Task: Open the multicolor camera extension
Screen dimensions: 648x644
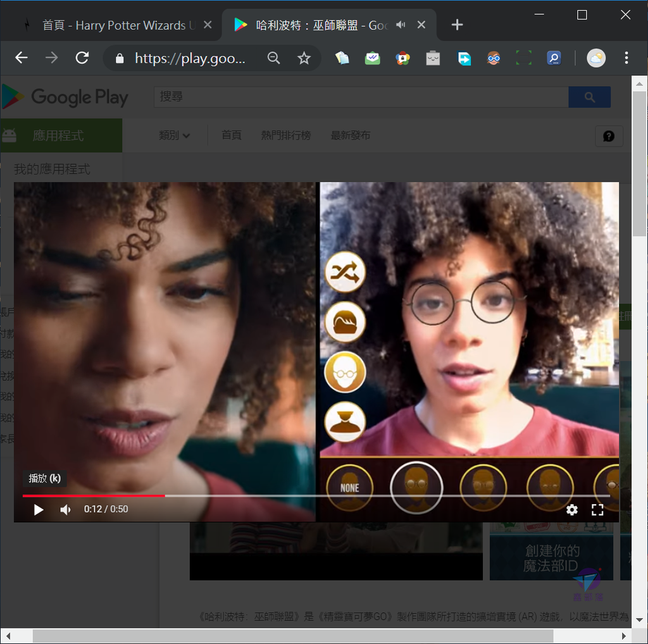Action: tap(402, 58)
